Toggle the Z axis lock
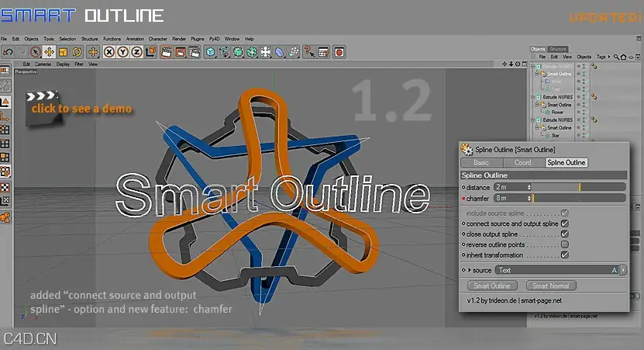 136,52
